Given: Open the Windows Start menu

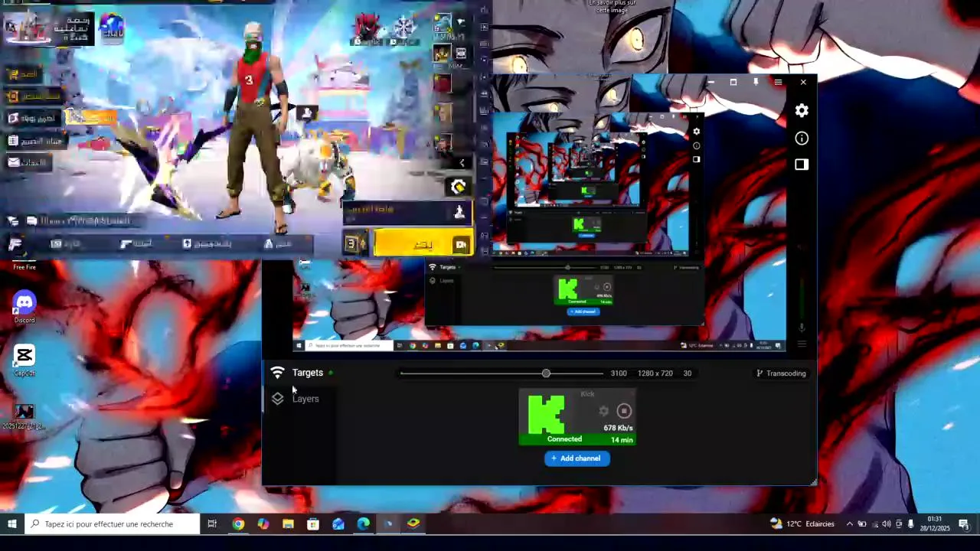Looking at the screenshot, I should click(11, 524).
